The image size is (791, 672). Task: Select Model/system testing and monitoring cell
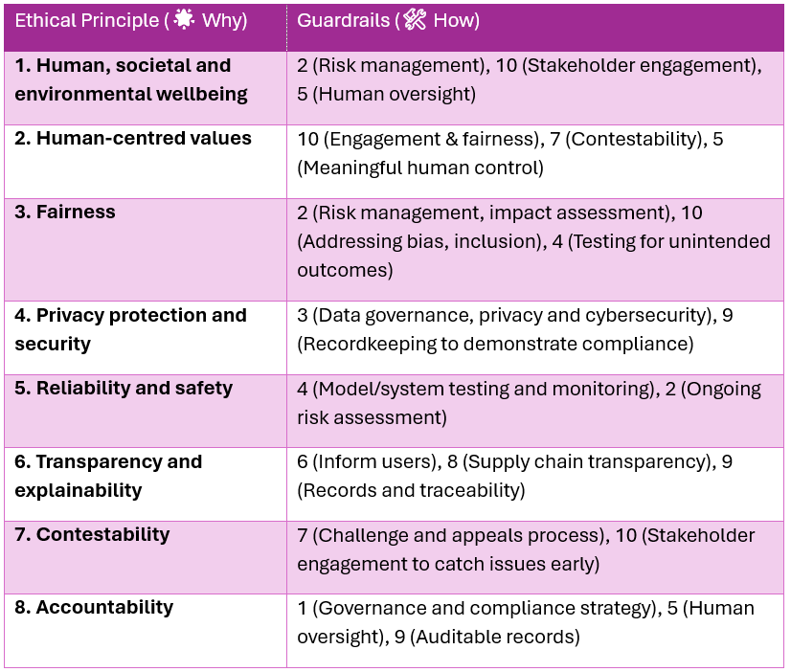click(529, 403)
